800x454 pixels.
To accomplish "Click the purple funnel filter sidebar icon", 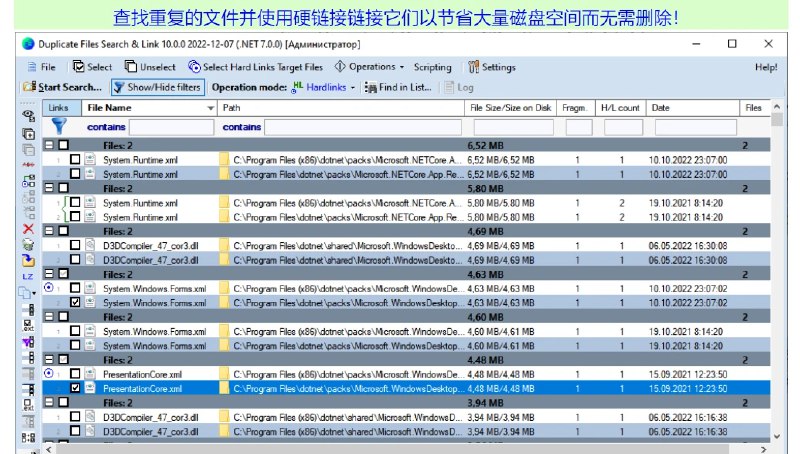I will tap(29, 342).
